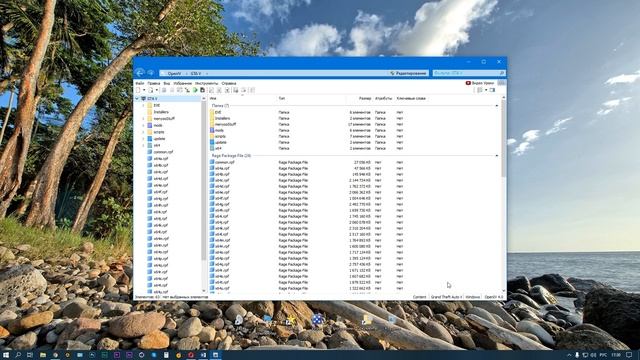Open the new file toolbar icon
The image size is (640, 360).
(x=138, y=90)
